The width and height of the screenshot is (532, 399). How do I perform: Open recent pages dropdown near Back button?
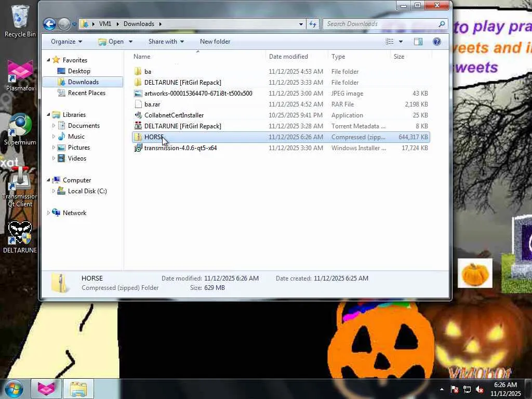74,24
